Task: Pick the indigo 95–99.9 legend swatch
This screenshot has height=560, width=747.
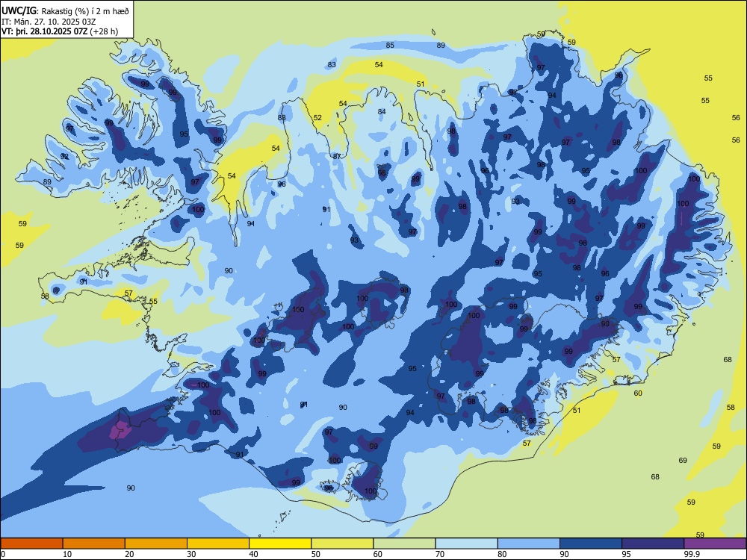Action: tap(653, 544)
